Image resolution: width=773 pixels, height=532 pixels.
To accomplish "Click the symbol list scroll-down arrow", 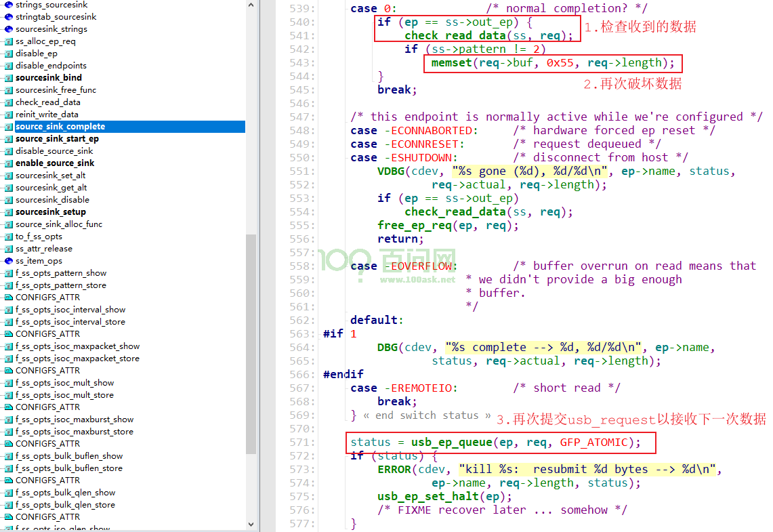I will (251, 525).
